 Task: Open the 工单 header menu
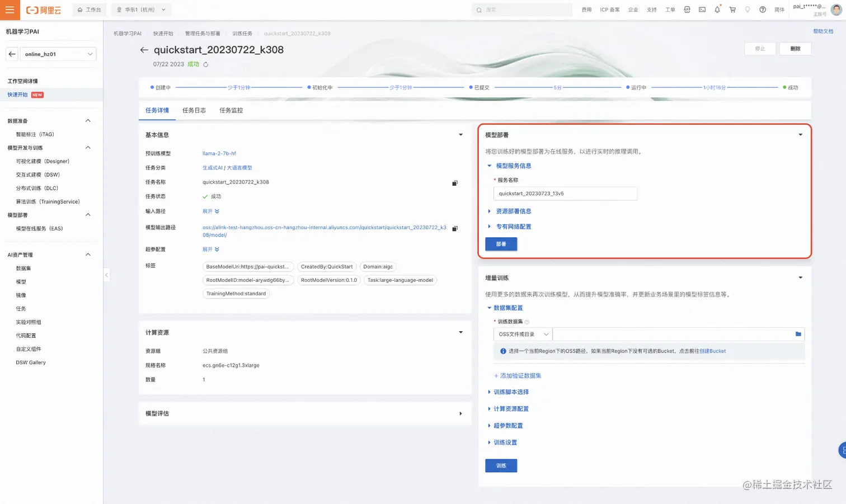pos(670,10)
